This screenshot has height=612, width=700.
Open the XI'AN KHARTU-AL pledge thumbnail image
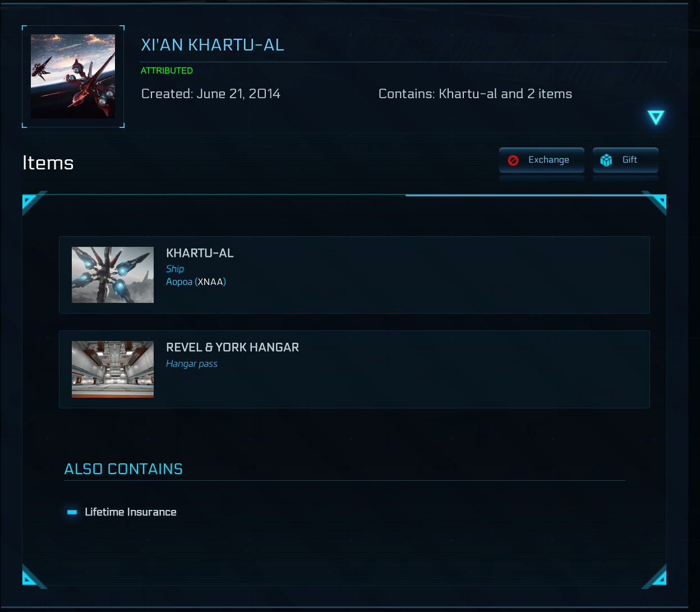[x=73, y=76]
